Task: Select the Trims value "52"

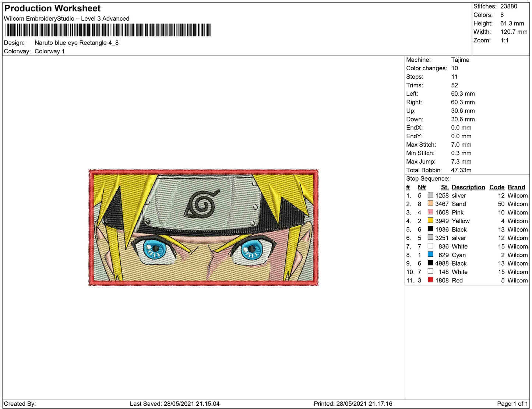Action: coord(455,85)
